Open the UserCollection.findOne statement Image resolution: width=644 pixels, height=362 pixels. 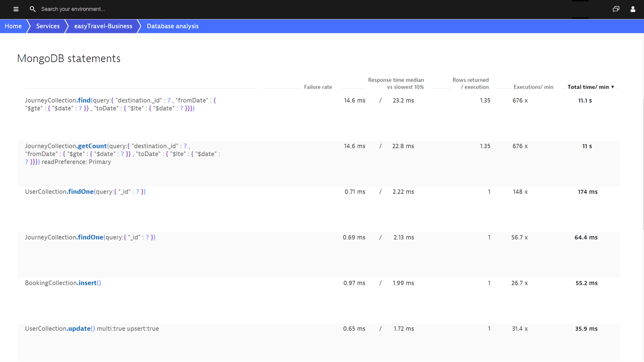[85, 192]
